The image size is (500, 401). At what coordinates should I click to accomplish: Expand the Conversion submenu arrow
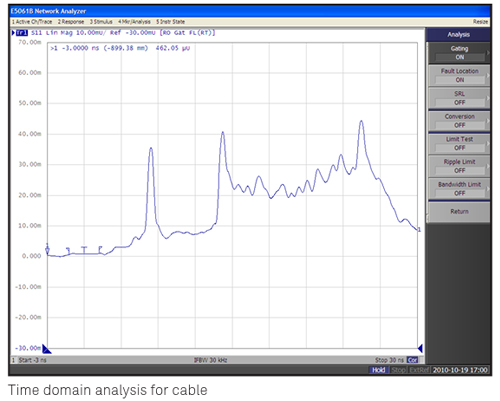488,121
